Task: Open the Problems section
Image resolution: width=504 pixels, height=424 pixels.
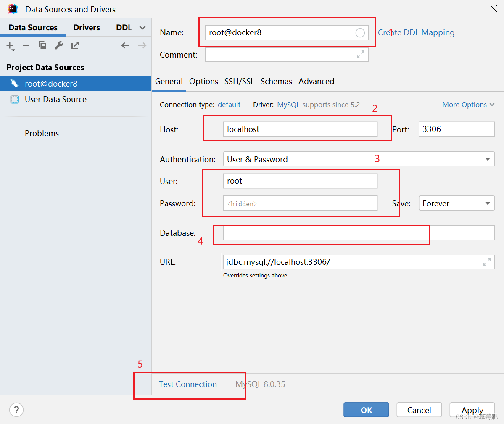Action: point(42,133)
